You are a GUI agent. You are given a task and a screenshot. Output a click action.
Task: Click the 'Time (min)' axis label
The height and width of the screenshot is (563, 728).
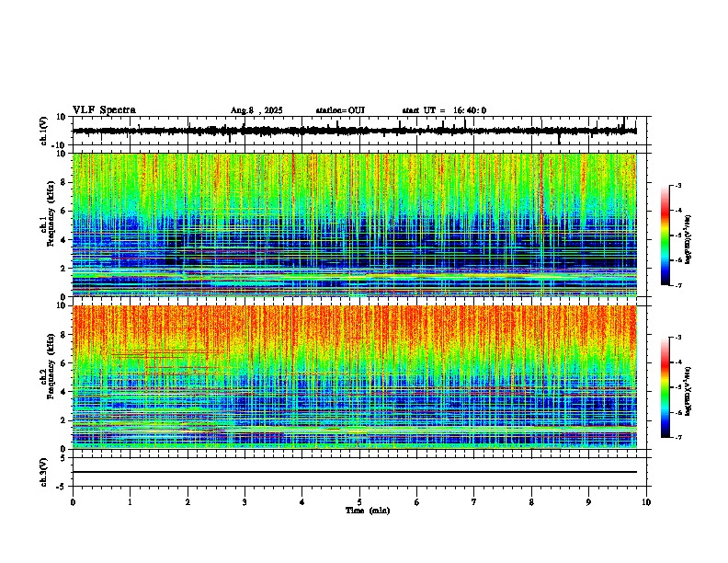[368, 511]
